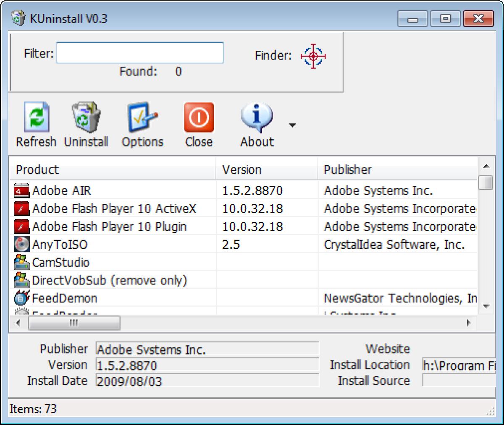Click the Adobe Flash Player 10 Plugin icon

point(22,227)
